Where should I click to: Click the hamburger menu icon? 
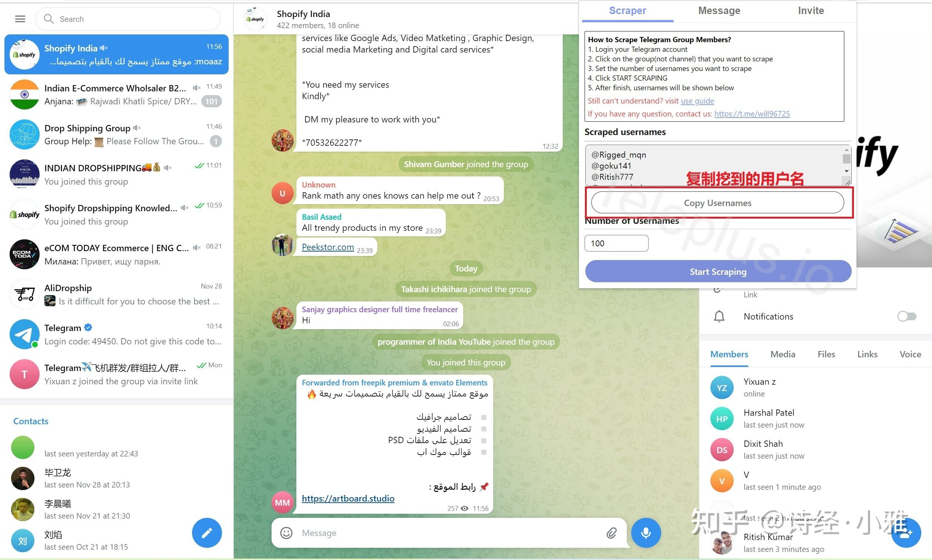[x=20, y=18]
